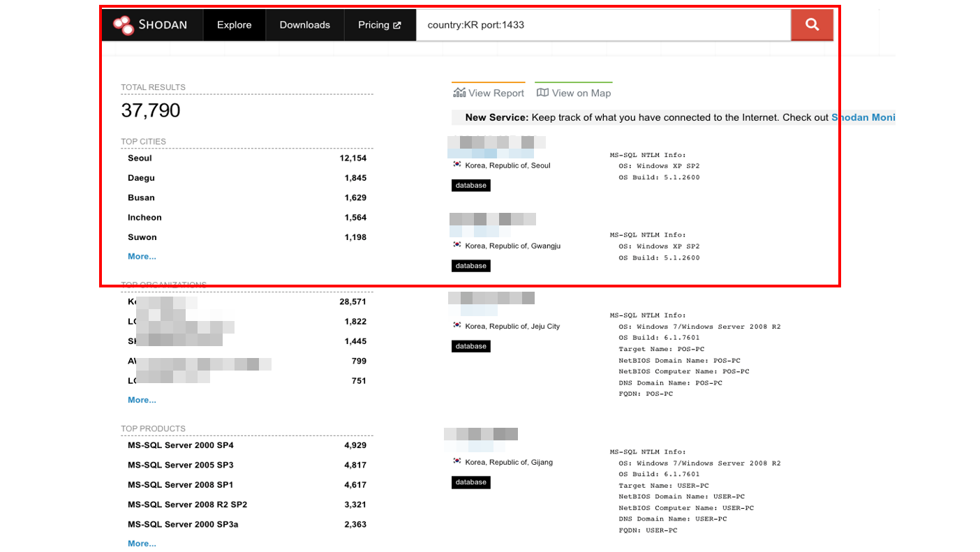The image size is (980, 552).
Task: Expand More under Top Organizations
Action: pos(142,400)
